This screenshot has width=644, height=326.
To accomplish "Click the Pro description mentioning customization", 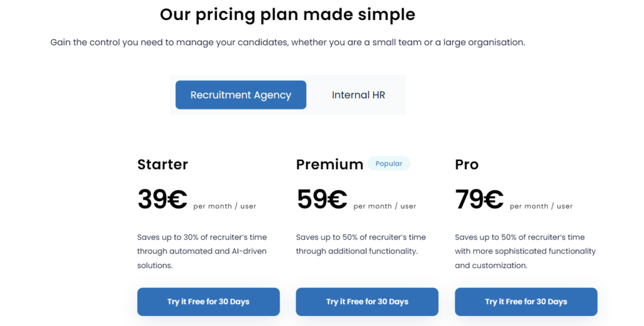I will 525,251.
